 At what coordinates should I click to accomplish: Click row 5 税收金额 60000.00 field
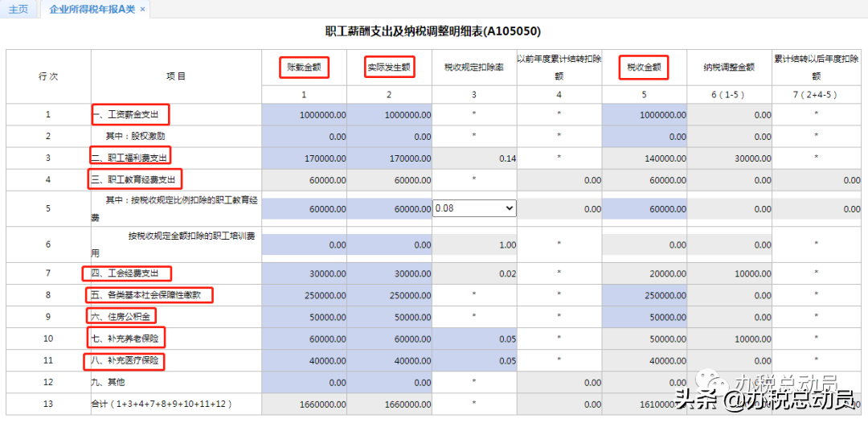tap(645, 209)
